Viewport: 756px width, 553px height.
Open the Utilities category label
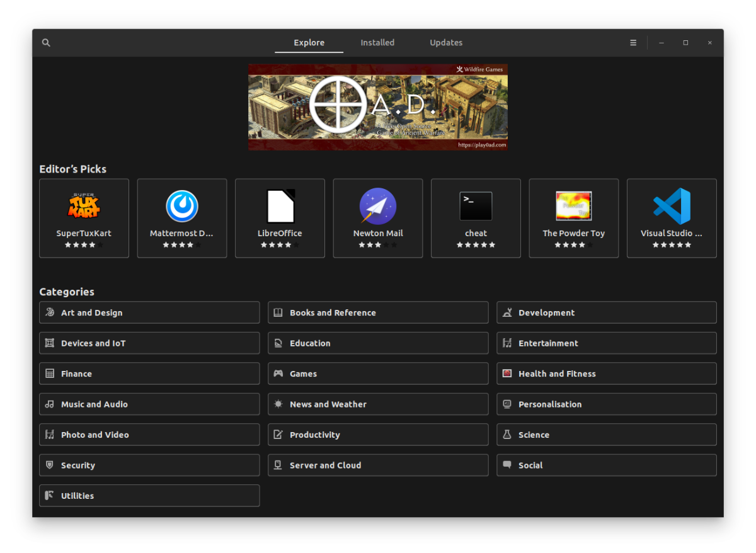tap(77, 496)
